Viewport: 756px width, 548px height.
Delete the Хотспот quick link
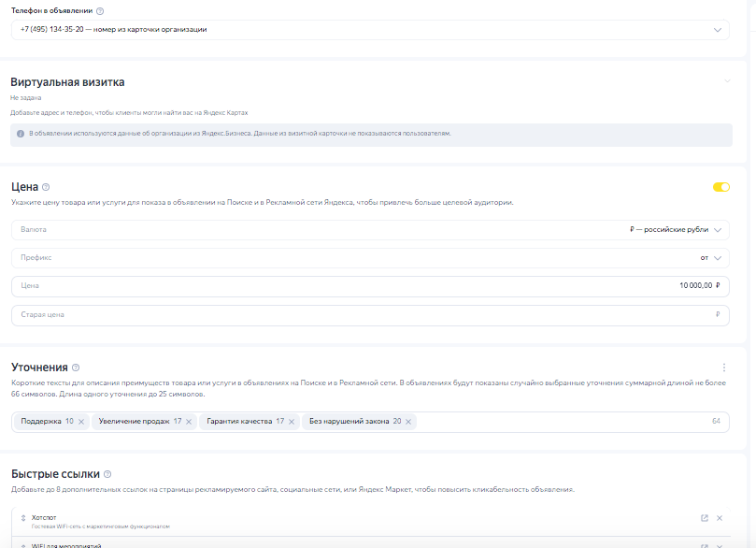point(720,518)
